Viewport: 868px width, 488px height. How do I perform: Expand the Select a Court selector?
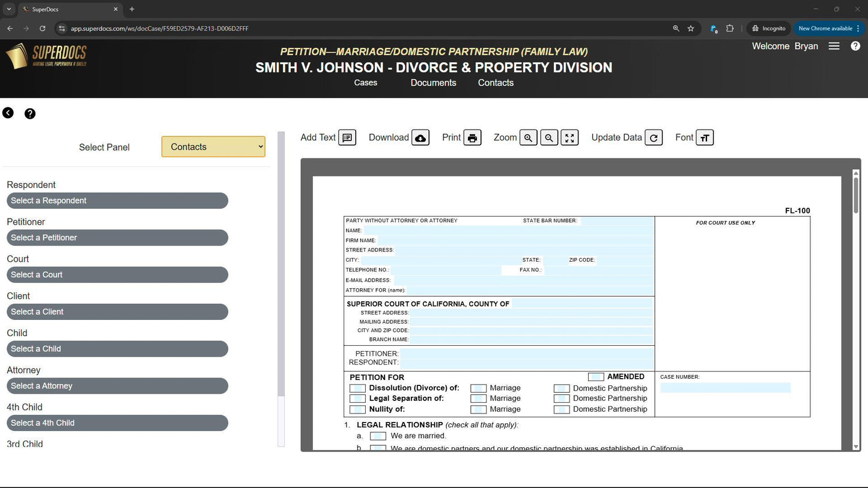pyautogui.click(x=117, y=275)
